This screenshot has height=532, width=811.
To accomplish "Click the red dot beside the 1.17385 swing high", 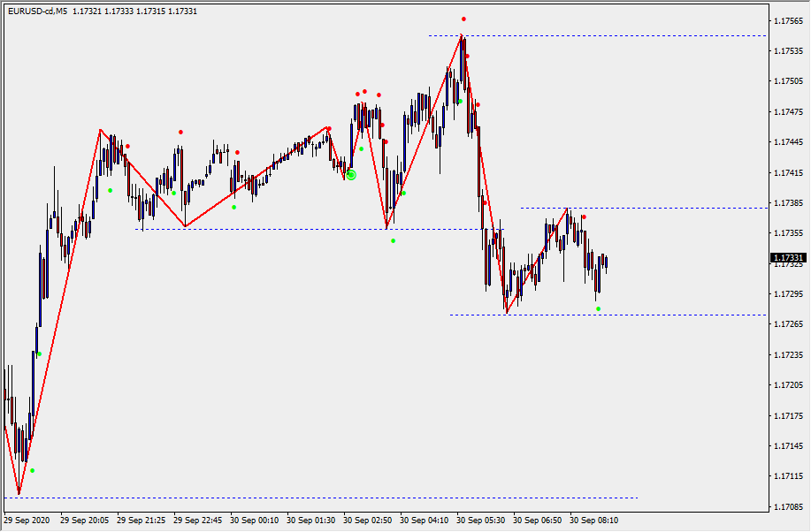I will pos(584,217).
